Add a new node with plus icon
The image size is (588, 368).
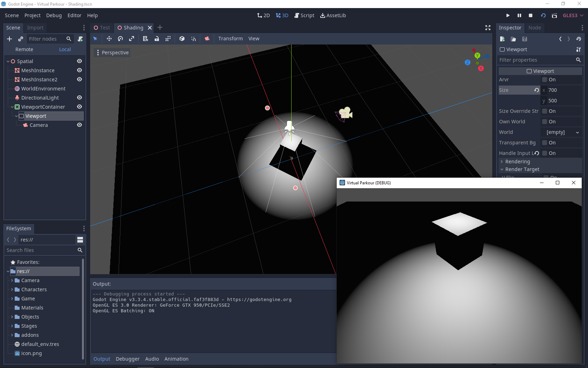pyautogui.click(x=9, y=39)
